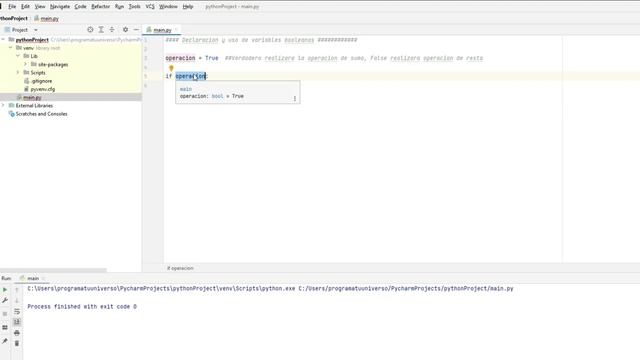Click 'Process finished with exit code 0' text
Screen dimensions: 640x360
click(82, 307)
